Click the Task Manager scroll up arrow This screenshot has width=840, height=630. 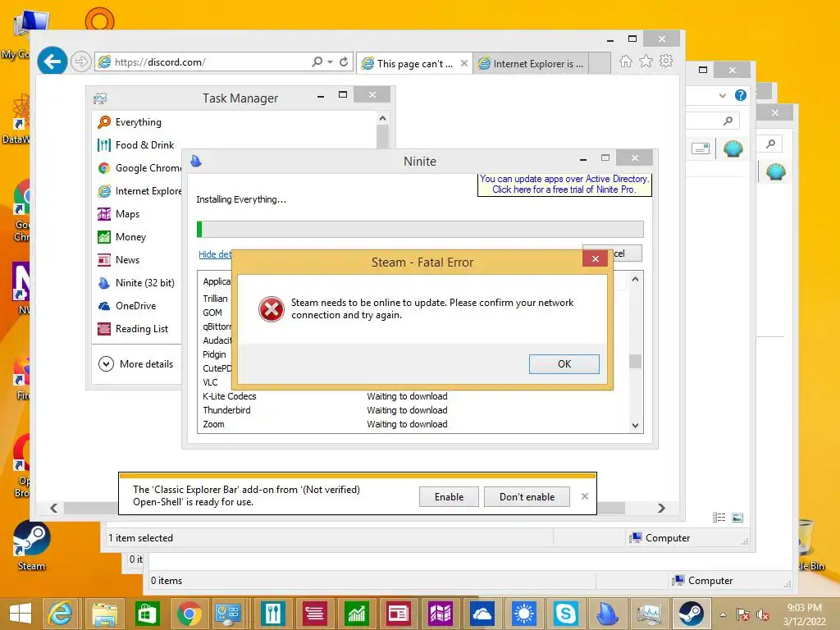(382, 118)
